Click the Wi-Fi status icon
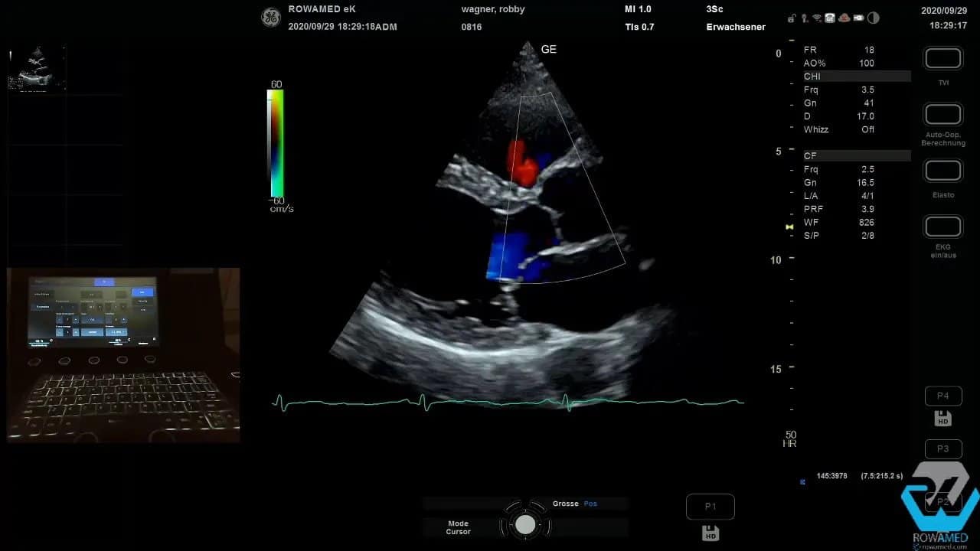The width and height of the screenshot is (980, 551). tap(816, 18)
